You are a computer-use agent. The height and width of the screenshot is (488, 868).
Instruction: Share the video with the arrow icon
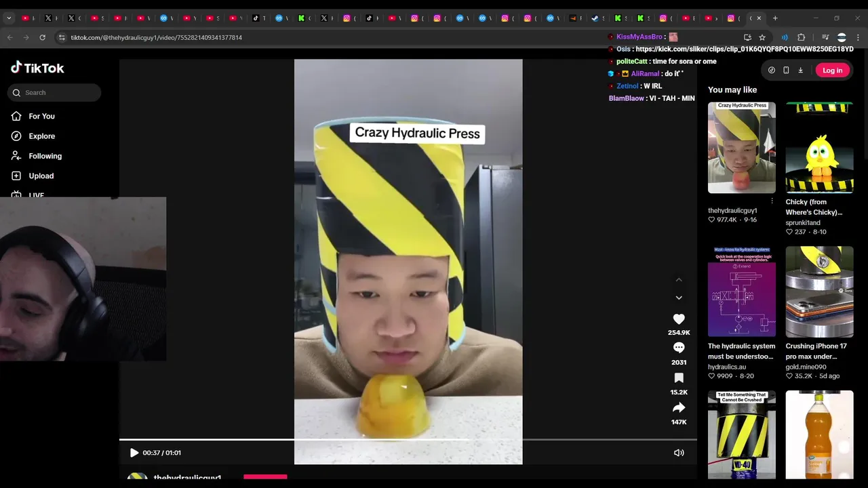coord(679,407)
